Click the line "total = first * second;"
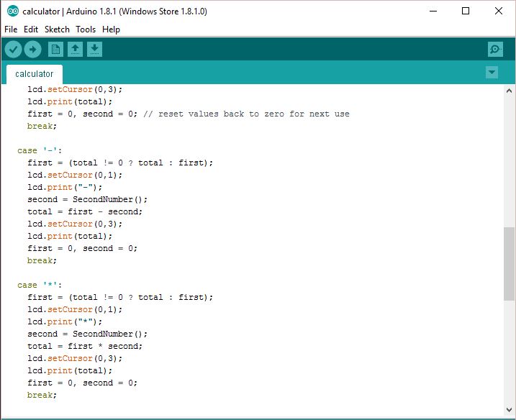 85,347
